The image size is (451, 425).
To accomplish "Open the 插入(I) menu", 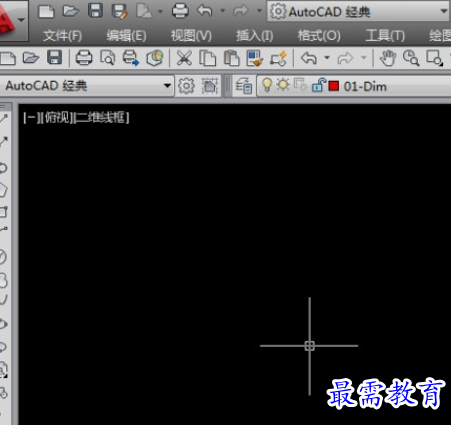I will pos(254,36).
